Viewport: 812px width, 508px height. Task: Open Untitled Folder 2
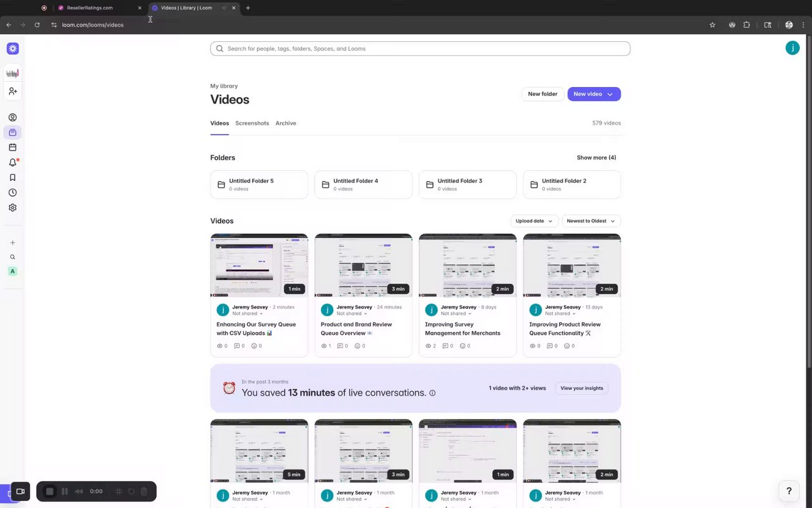click(x=572, y=184)
